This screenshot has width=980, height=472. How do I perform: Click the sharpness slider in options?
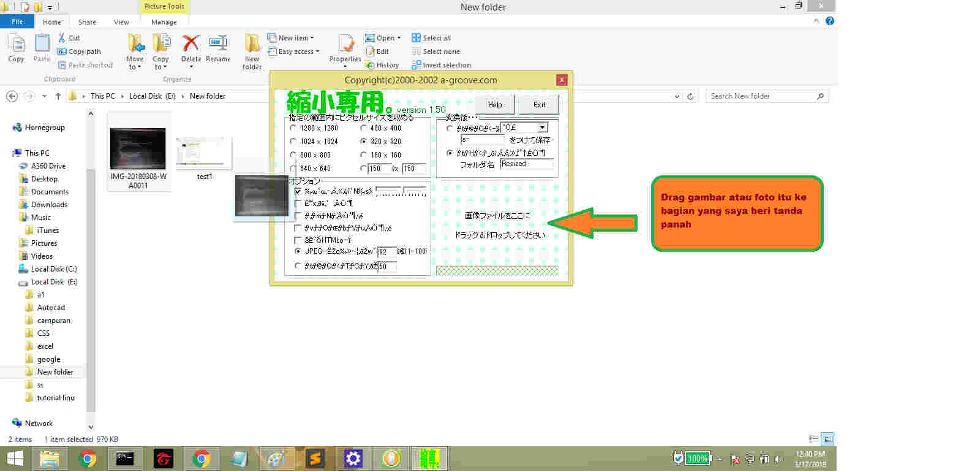[401, 191]
